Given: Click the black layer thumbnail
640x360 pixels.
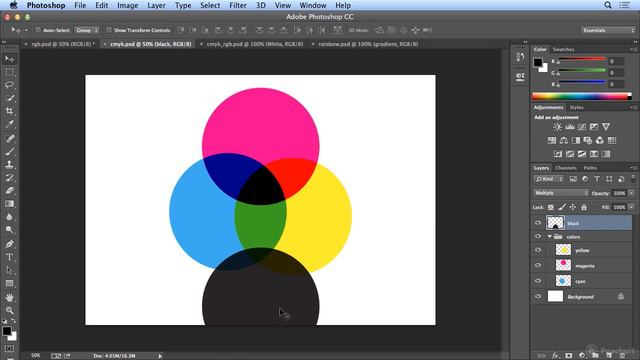Looking at the screenshot, I should tap(555, 223).
